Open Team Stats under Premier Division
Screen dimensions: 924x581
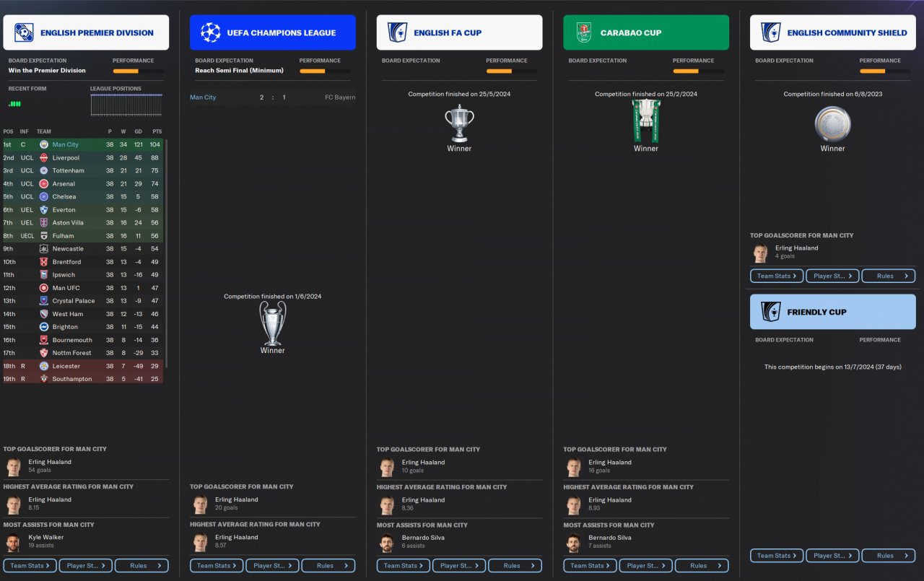tap(30, 566)
